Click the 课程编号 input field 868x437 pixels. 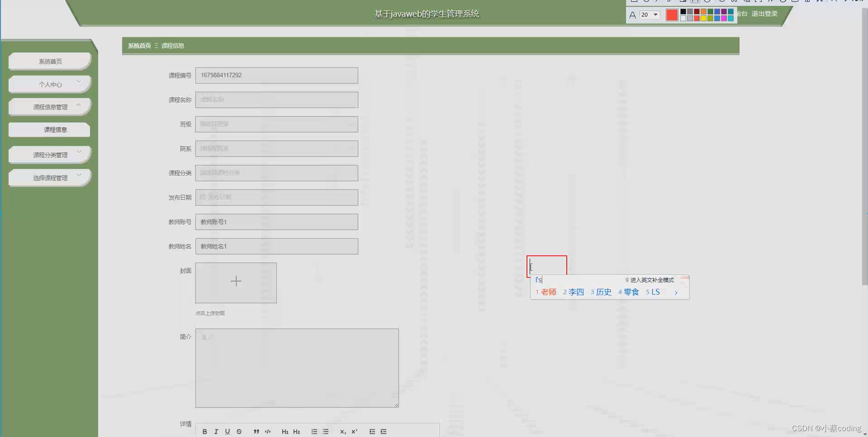[277, 75]
